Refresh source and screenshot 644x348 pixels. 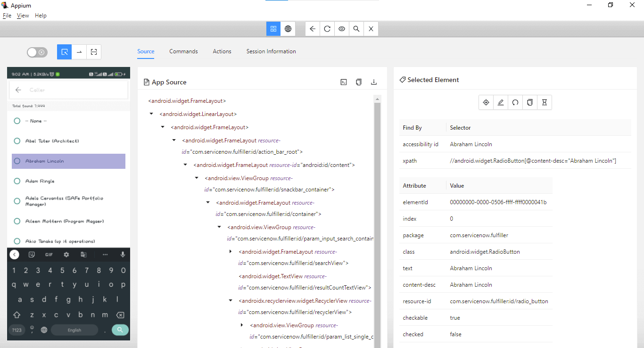(327, 29)
